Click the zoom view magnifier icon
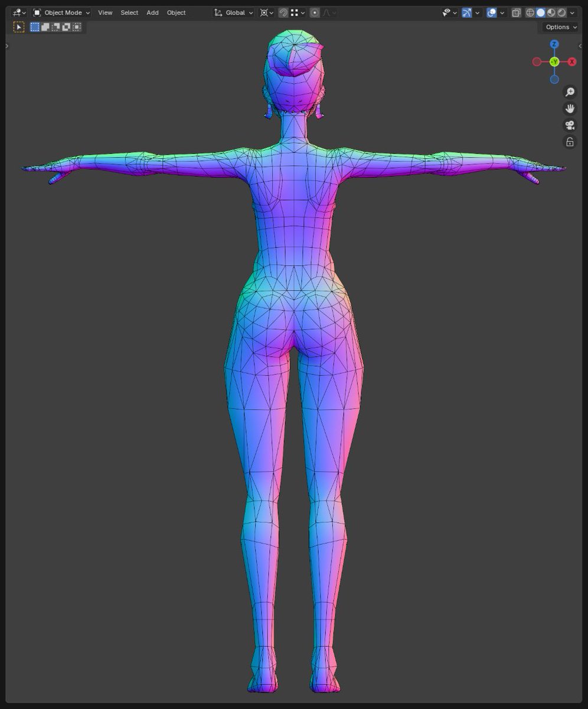This screenshot has width=588, height=709. (570, 92)
